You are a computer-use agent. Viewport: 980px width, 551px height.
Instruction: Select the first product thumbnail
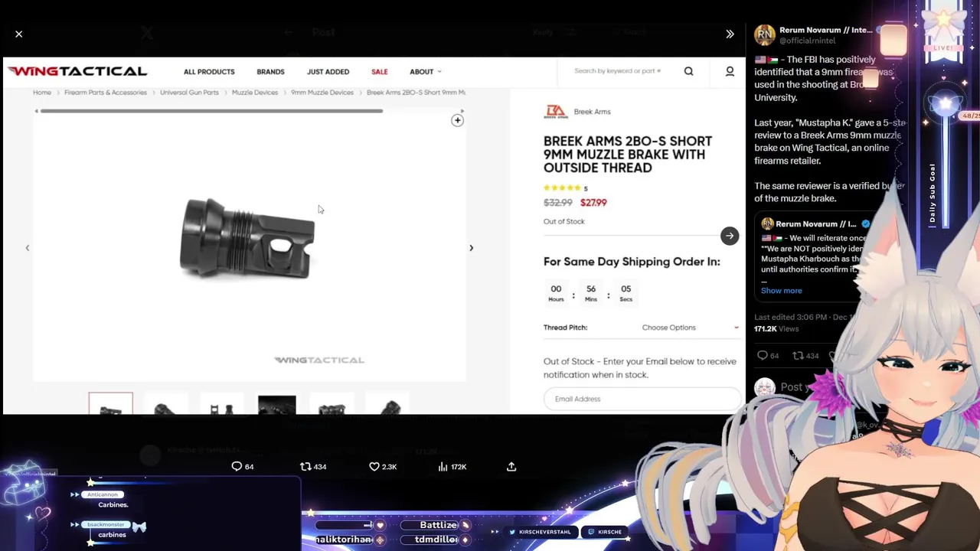(x=110, y=404)
